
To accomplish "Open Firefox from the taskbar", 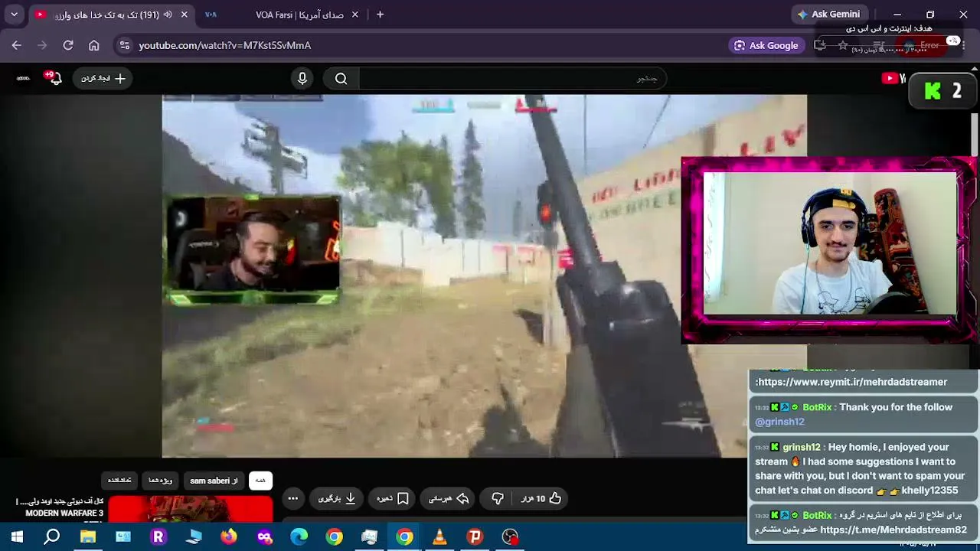I will click(229, 537).
